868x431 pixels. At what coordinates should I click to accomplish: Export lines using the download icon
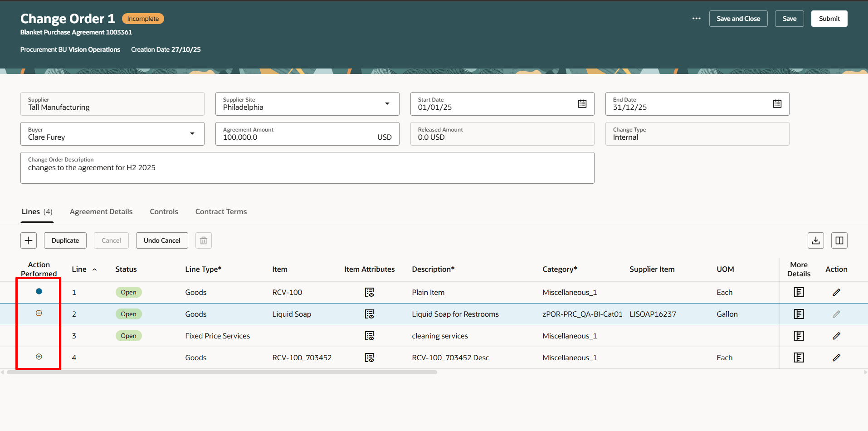pos(816,240)
